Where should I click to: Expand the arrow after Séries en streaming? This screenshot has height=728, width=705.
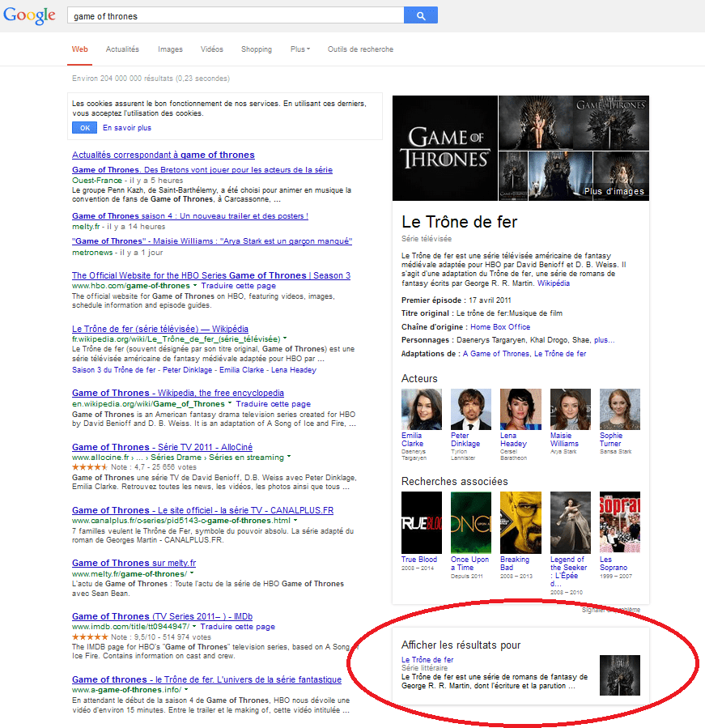click(289, 457)
